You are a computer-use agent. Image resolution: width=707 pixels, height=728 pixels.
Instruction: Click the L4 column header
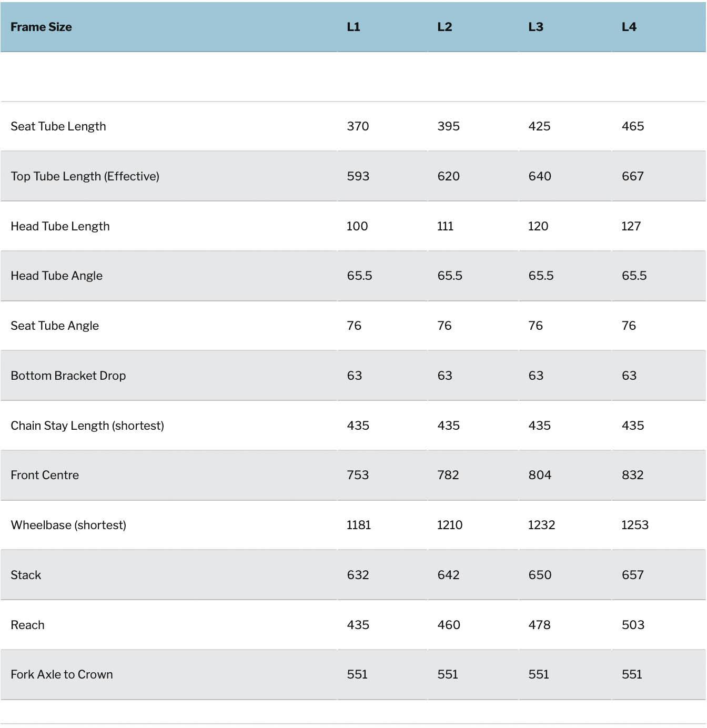coord(629,27)
